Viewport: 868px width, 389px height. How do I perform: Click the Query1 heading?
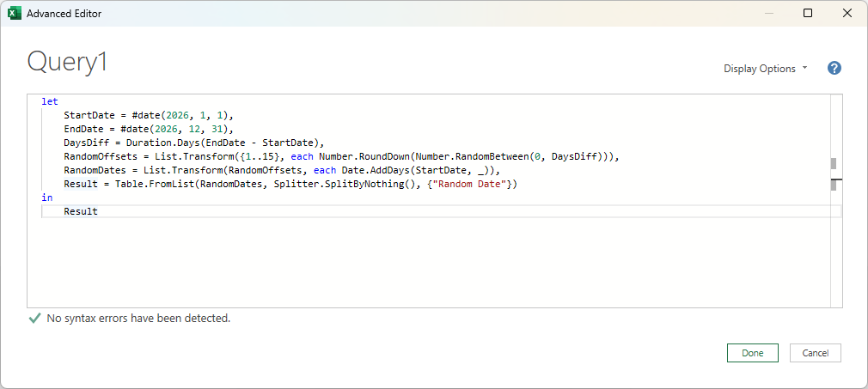tap(68, 62)
